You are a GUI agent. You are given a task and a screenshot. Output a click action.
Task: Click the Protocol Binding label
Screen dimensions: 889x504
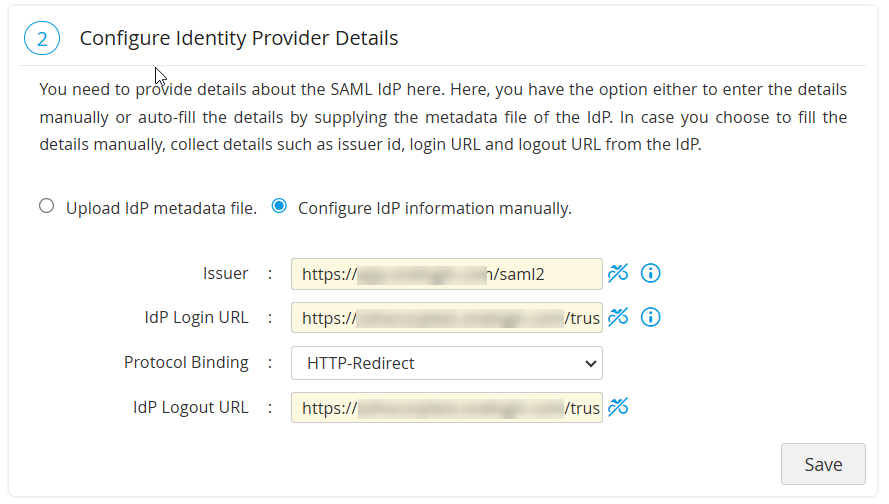click(x=186, y=362)
